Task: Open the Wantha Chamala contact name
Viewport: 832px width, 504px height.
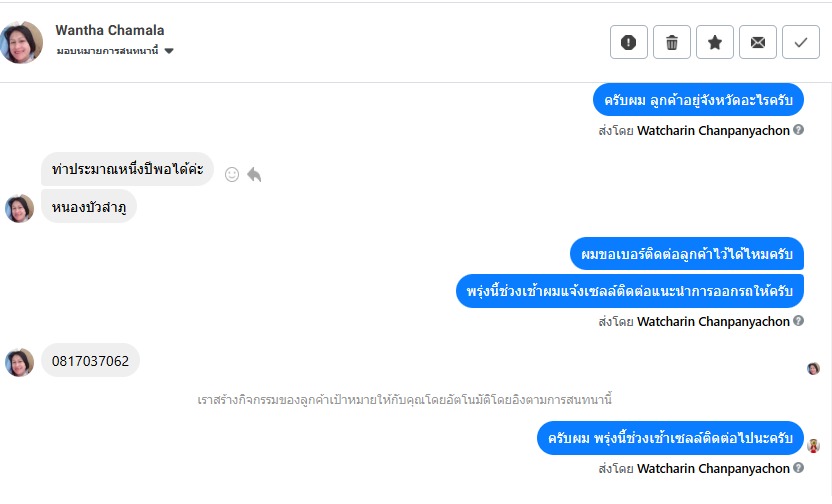Action: [x=109, y=30]
